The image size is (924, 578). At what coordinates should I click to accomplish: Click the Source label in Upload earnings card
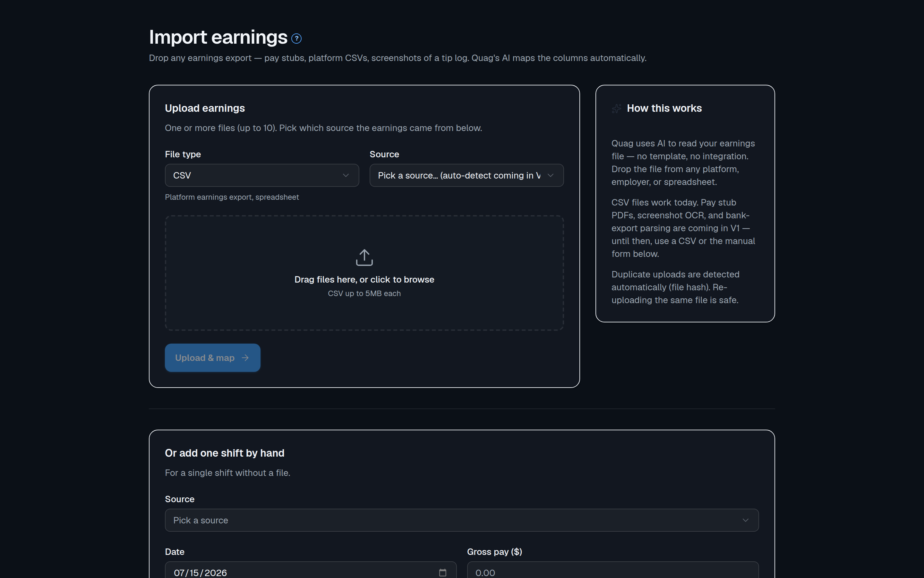pos(384,154)
